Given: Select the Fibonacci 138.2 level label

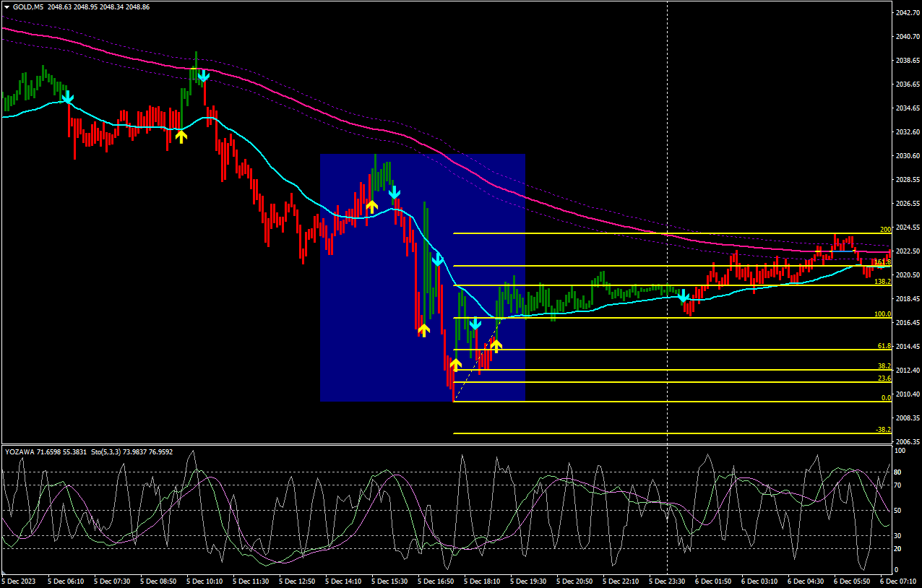Looking at the screenshot, I should (x=882, y=282).
